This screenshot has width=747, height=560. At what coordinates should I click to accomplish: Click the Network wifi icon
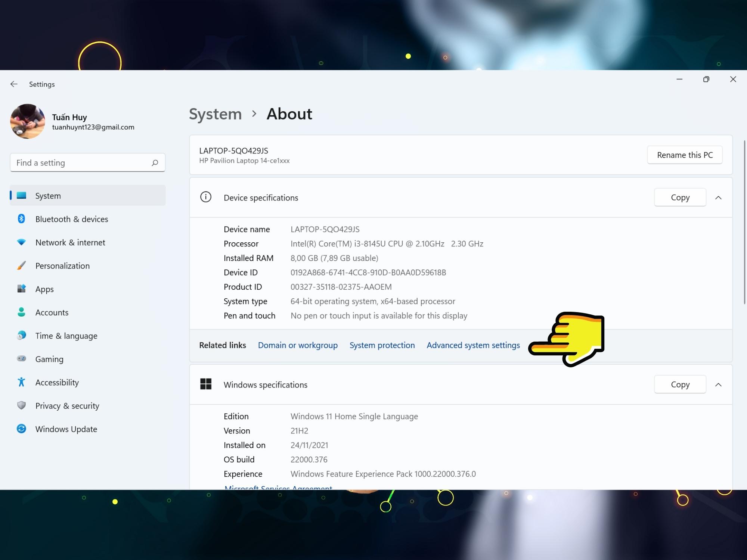coord(22,242)
